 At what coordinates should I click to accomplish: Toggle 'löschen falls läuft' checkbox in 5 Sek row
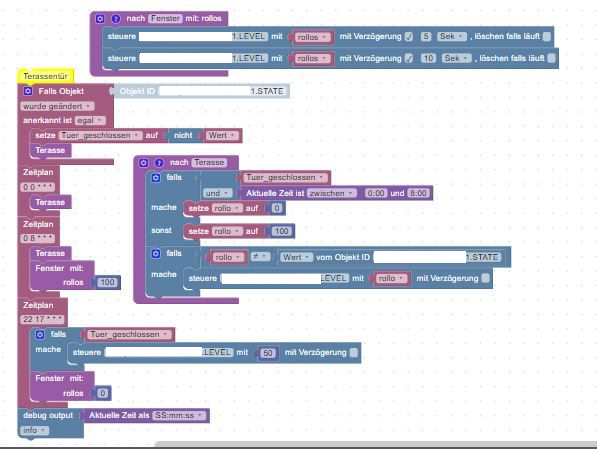(x=547, y=36)
